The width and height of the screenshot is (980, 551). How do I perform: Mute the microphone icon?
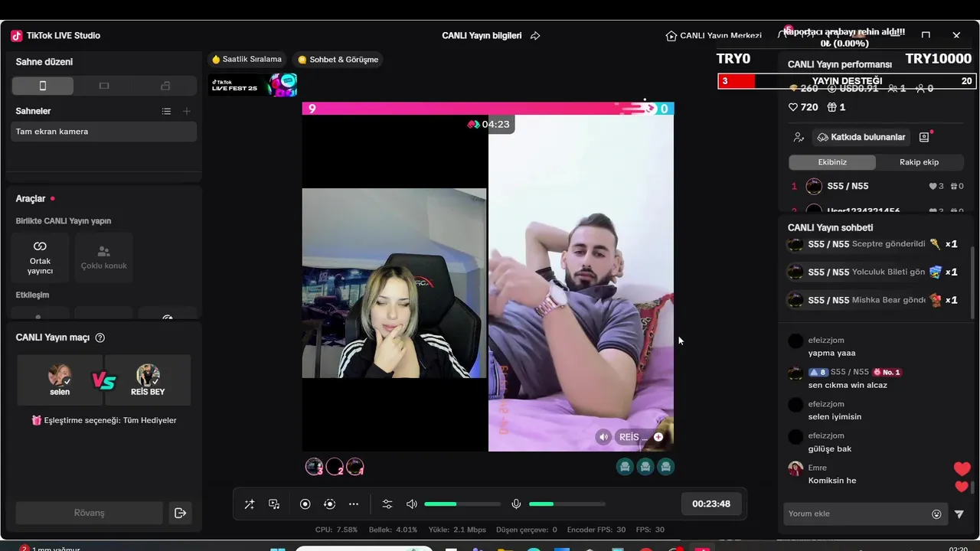(516, 504)
